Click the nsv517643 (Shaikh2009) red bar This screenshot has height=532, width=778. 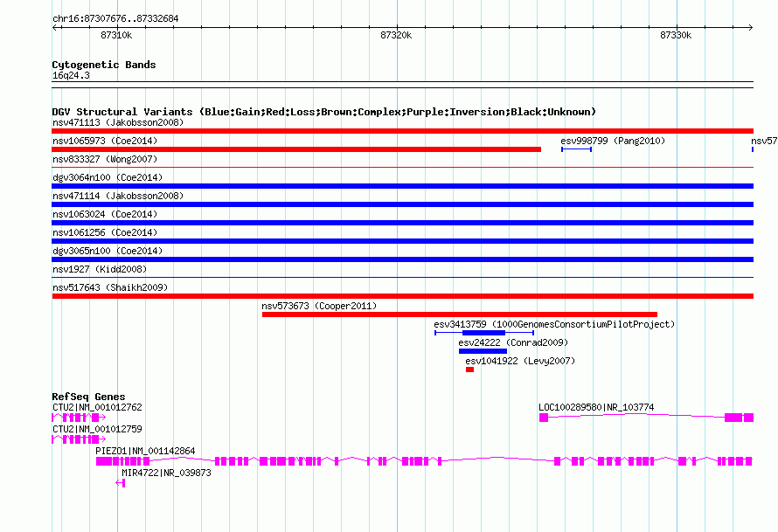pos(402,296)
